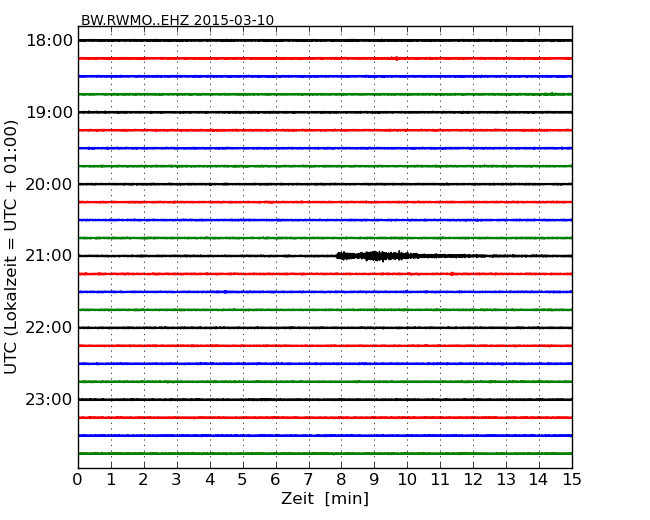Click the 23:00 time label
Viewport: 650px width, 520px height.
click(49, 399)
